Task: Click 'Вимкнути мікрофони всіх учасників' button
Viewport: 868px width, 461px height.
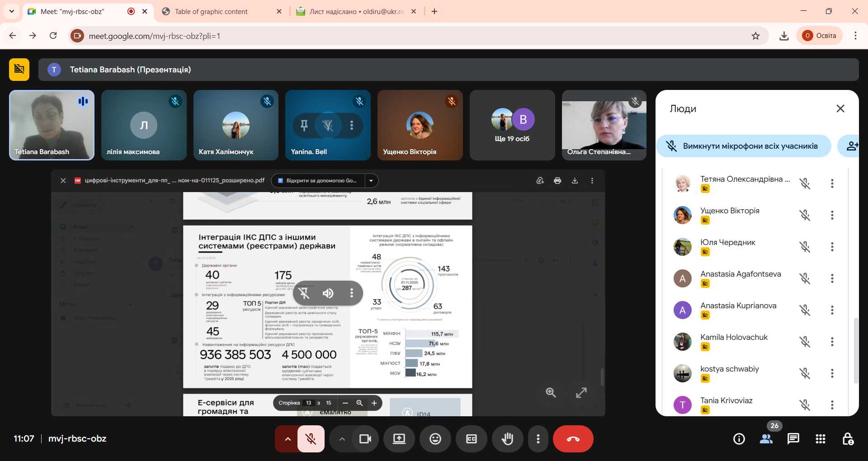Action: [743, 146]
